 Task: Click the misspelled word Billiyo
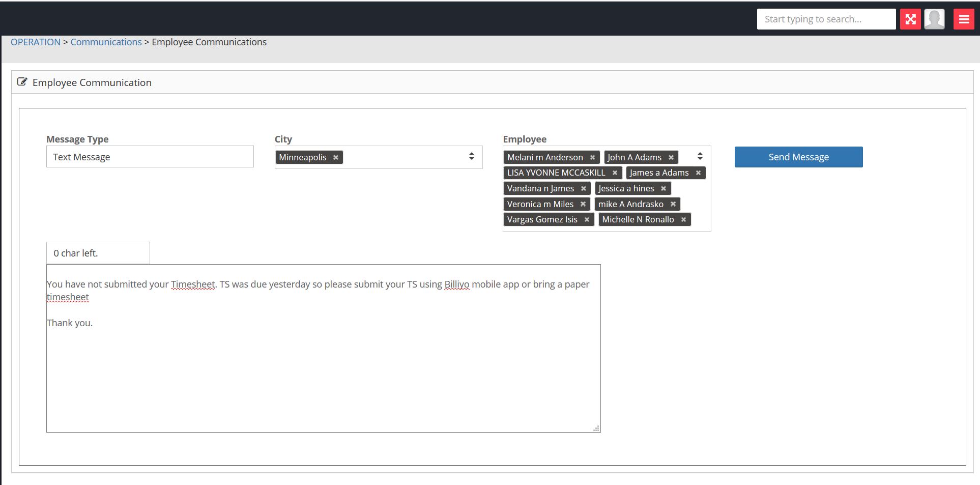457,284
